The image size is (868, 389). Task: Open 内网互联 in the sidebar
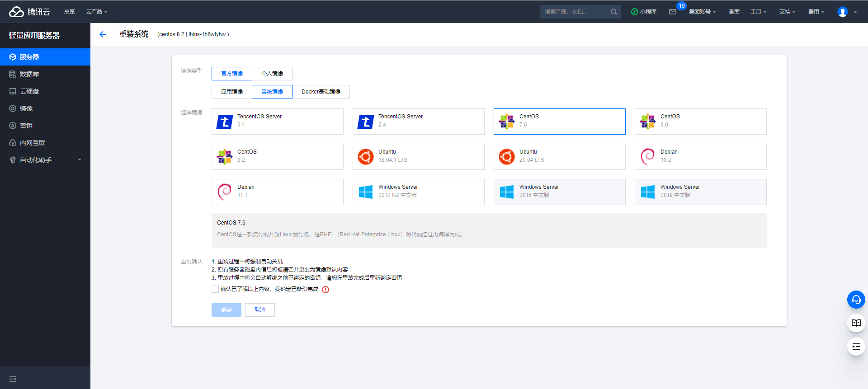[x=45, y=143]
